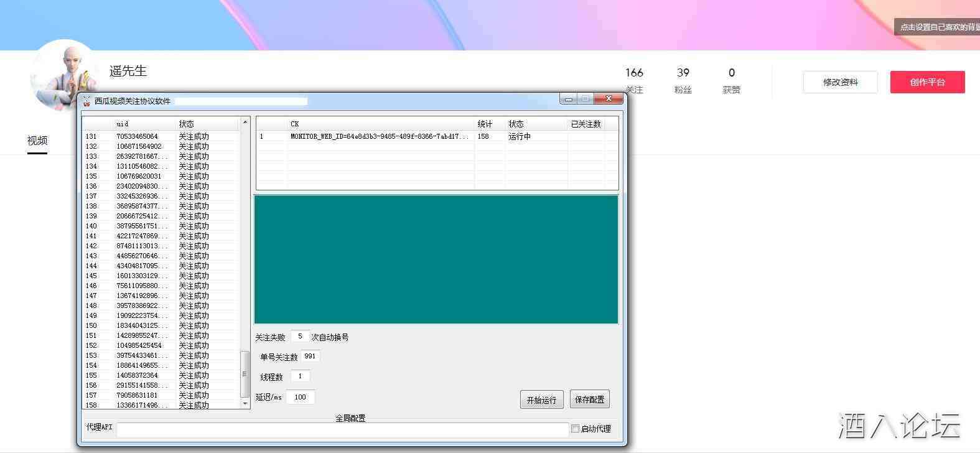
Task: Click the 延迟/ms field showing 100
Action: (301, 397)
